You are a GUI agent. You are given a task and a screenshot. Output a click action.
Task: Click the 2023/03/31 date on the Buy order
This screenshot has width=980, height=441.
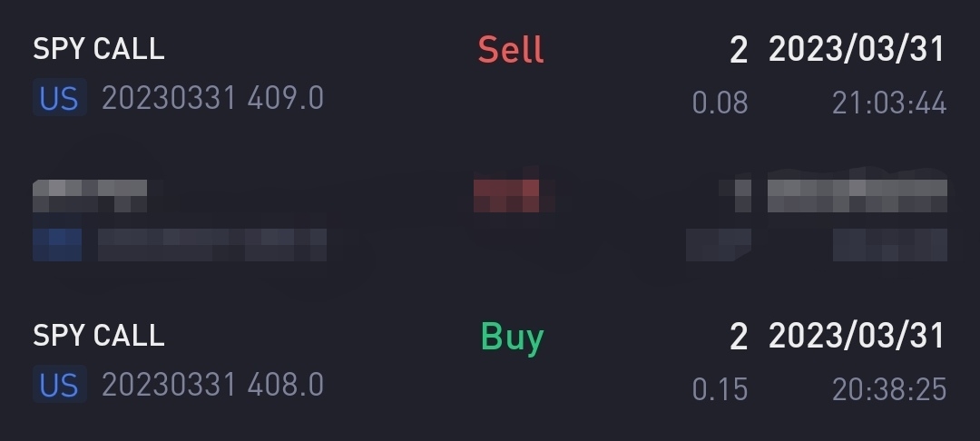pos(857,336)
